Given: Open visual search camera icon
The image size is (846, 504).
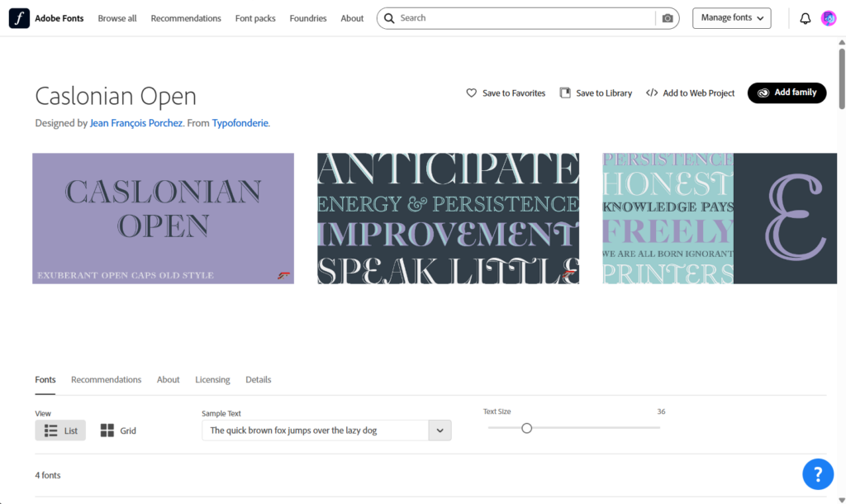Looking at the screenshot, I should click(668, 18).
